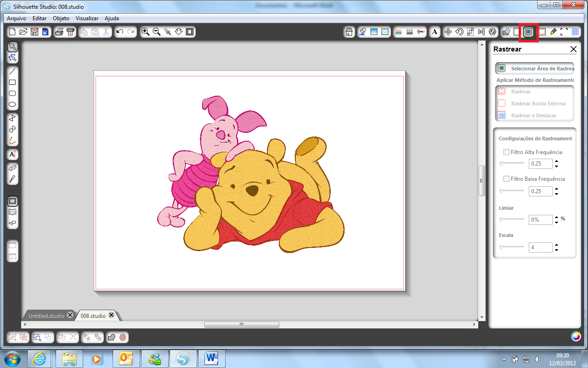Open the Registration Marks window icon

(564, 32)
